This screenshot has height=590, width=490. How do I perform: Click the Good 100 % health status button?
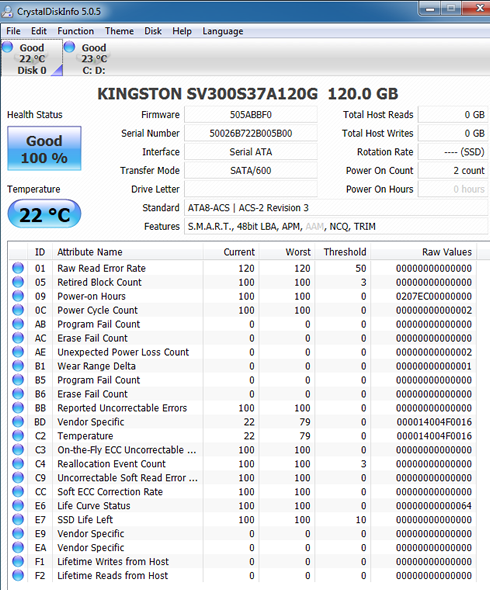44,149
